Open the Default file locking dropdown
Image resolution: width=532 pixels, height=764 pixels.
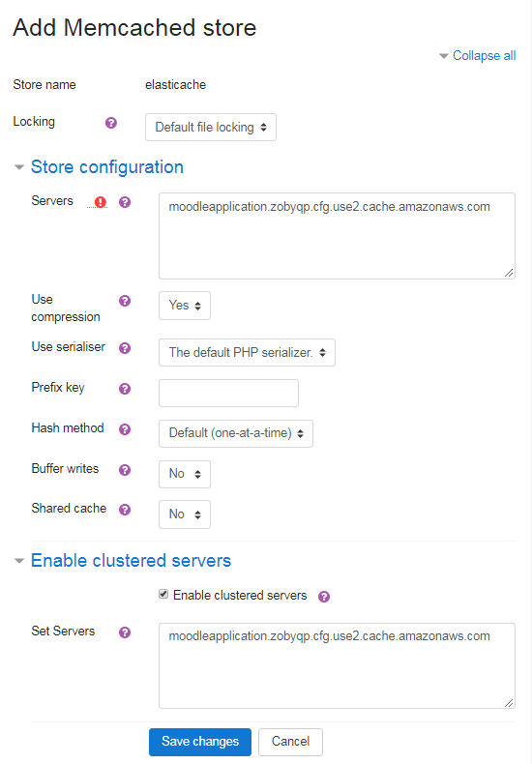click(x=211, y=127)
